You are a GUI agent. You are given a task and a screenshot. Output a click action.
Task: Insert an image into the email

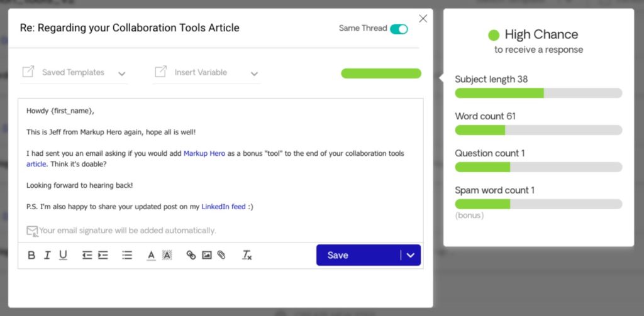tap(206, 255)
